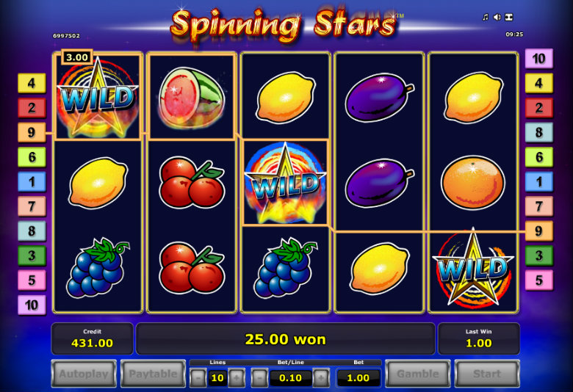Click the grapes symbol on first reel
573x392 pixels.
pyautogui.click(x=98, y=267)
